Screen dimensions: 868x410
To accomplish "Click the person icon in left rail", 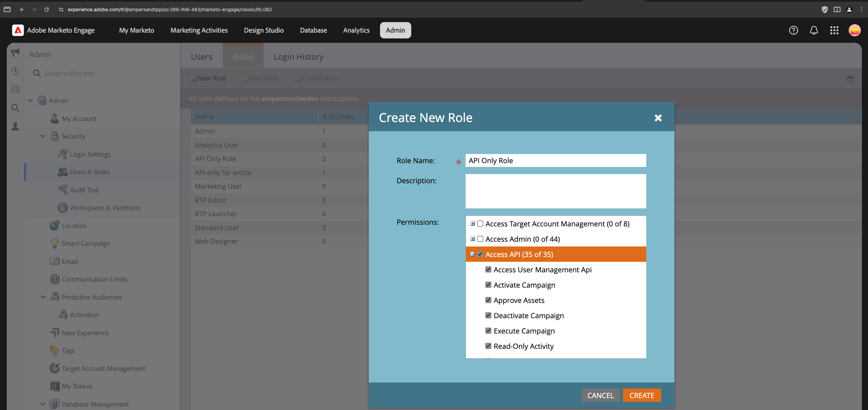I will click(15, 126).
